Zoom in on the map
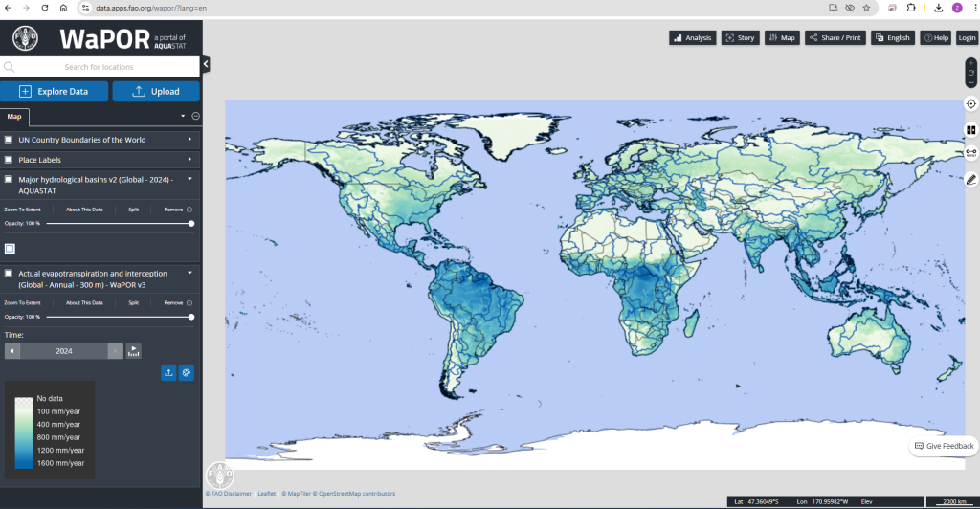 [970, 62]
